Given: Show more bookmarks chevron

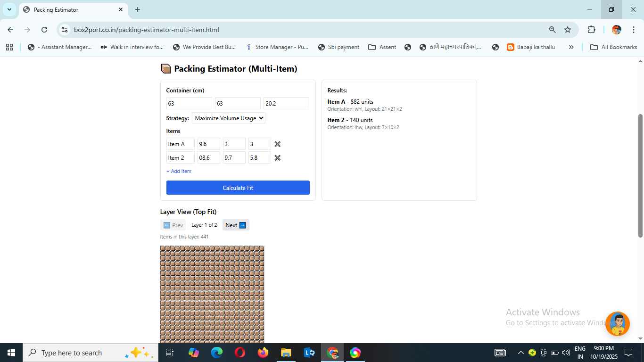Looking at the screenshot, I should click(571, 47).
